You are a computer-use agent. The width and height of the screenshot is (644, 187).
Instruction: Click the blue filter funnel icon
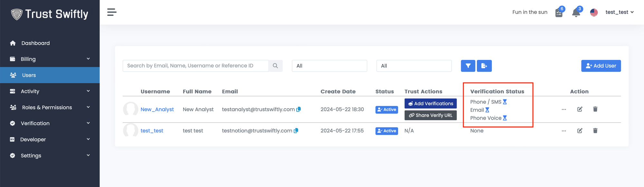click(468, 66)
